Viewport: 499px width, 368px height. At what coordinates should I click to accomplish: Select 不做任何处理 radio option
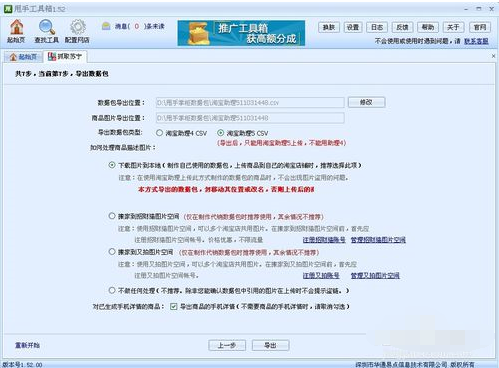[x=112, y=290]
